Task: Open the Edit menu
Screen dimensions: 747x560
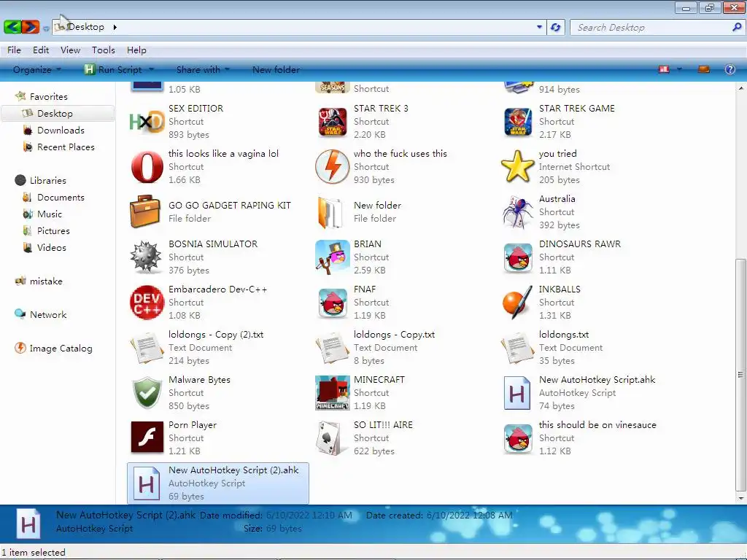Action: 41,50
